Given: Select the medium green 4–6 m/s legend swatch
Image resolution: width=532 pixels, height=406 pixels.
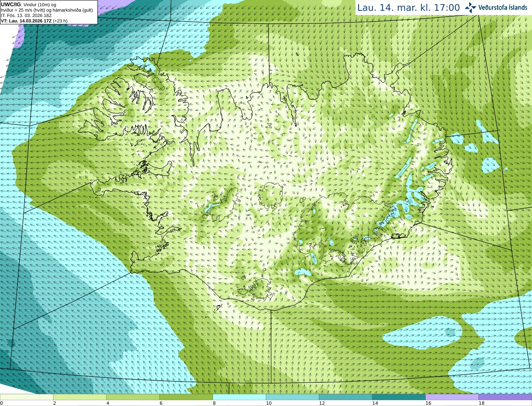Looking at the screenshot, I should click(133, 397).
